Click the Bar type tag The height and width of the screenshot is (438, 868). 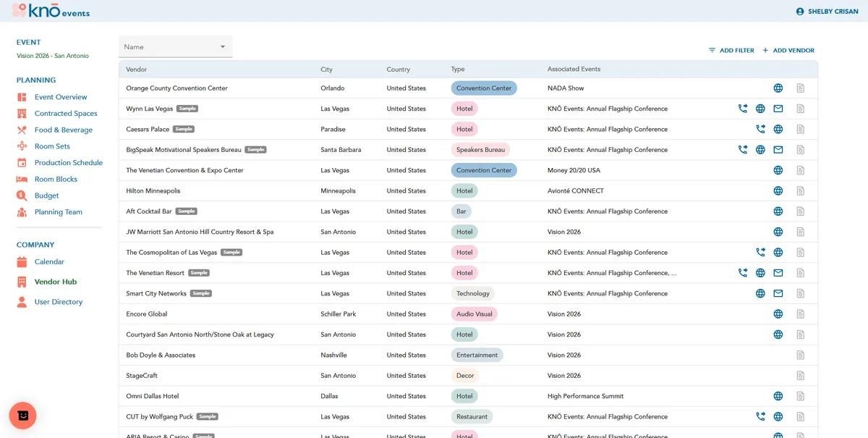461,211
